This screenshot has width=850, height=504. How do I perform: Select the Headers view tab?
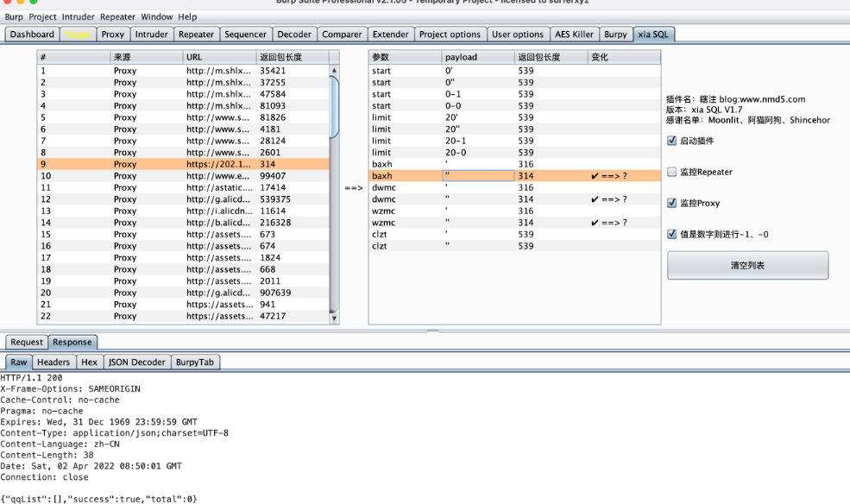click(54, 362)
